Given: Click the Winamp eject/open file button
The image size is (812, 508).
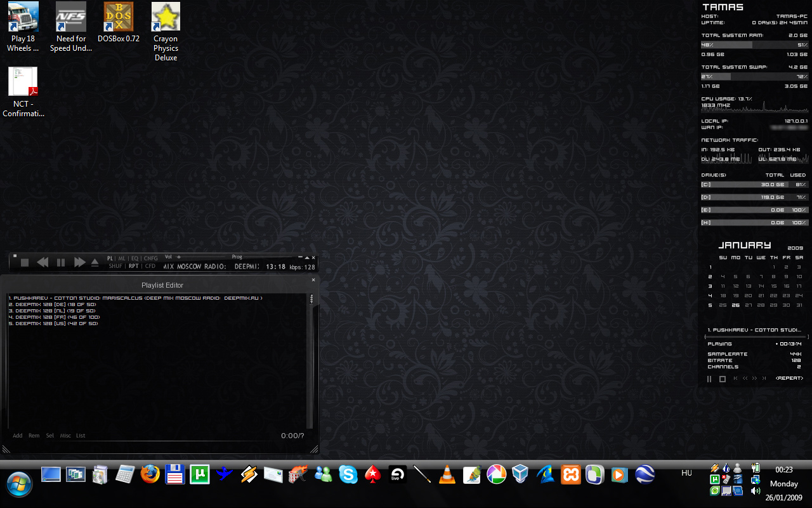Looking at the screenshot, I should click(95, 262).
